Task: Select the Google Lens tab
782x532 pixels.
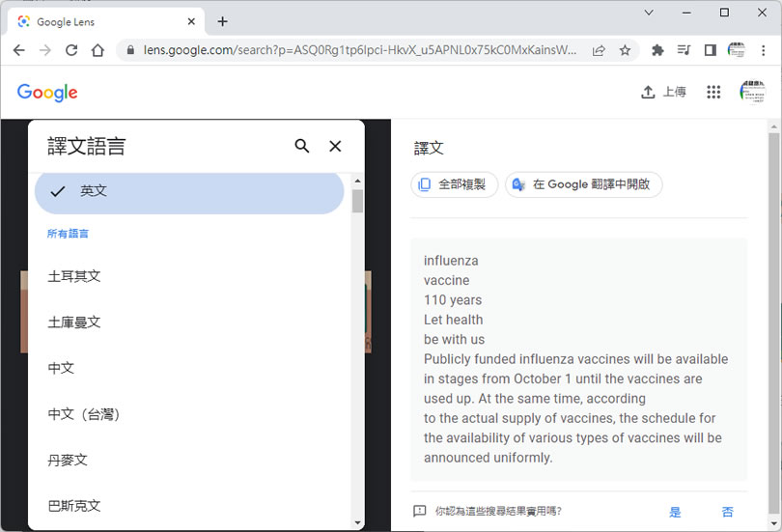Action: 106,21
